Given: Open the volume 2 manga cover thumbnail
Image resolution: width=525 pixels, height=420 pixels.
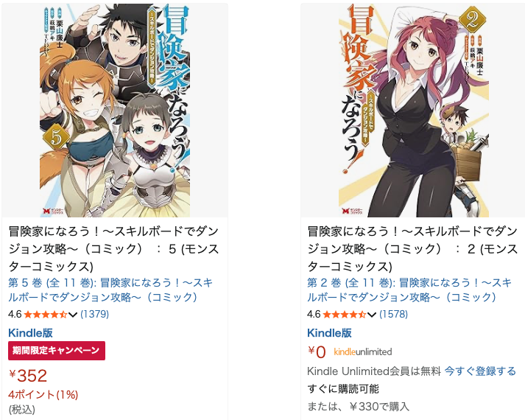Looking at the screenshot, I should [414, 111].
